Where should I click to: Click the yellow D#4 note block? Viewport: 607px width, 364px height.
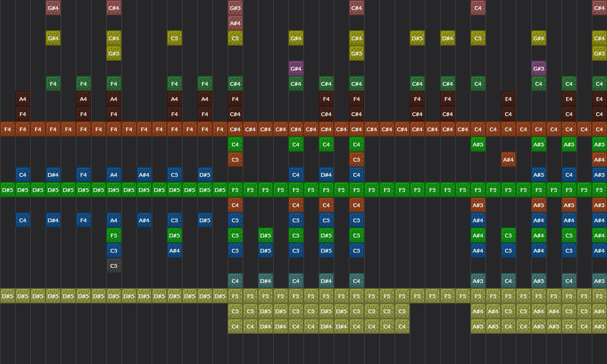pyautogui.click(x=448, y=38)
